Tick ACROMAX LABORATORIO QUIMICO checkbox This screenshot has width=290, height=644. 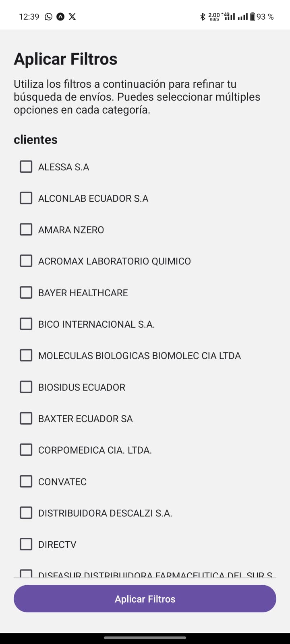click(26, 261)
